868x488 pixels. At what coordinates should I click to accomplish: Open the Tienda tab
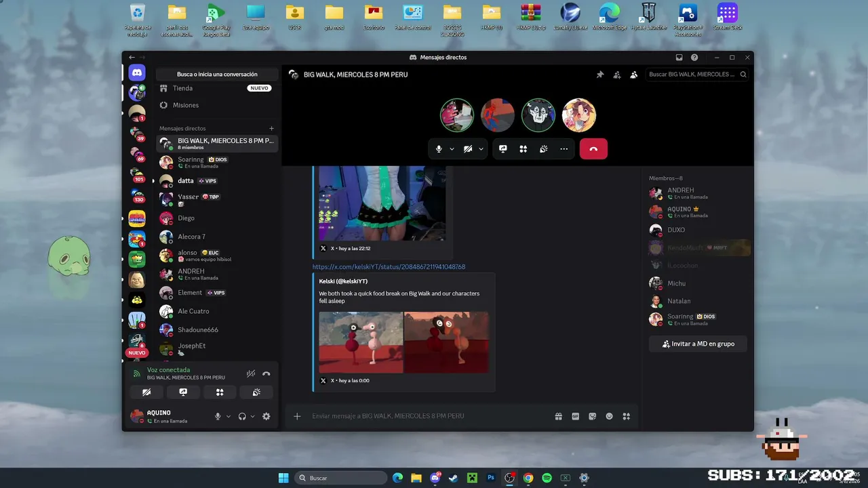217,88
